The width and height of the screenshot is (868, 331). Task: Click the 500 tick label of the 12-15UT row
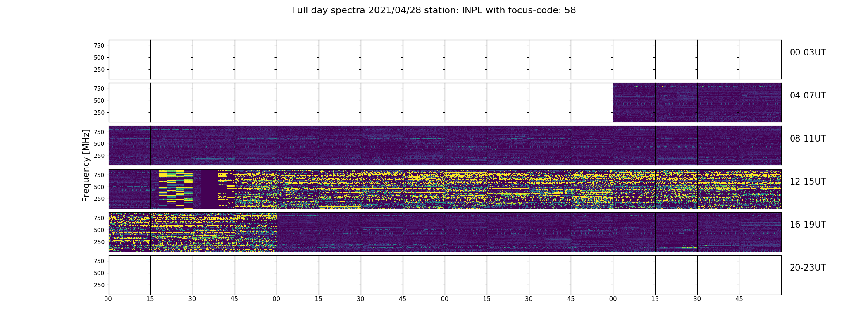point(99,187)
